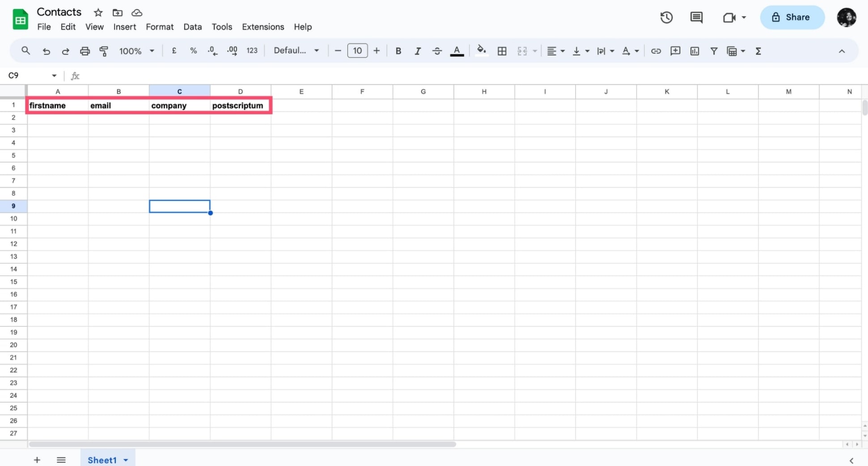Screen dimensions: 868x466
Task: Merge cells icon
Action: (522, 51)
